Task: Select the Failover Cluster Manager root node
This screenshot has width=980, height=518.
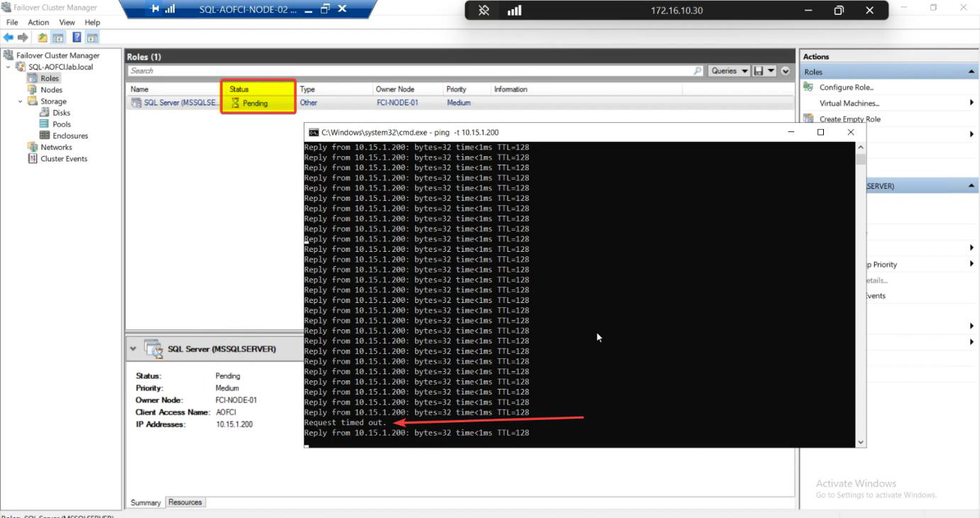Action: pos(57,55)
